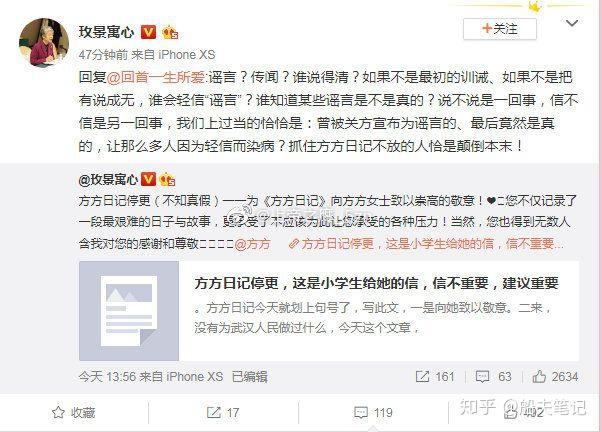
Task: Click the repost icon showing 161
Action: pos(435,377)
